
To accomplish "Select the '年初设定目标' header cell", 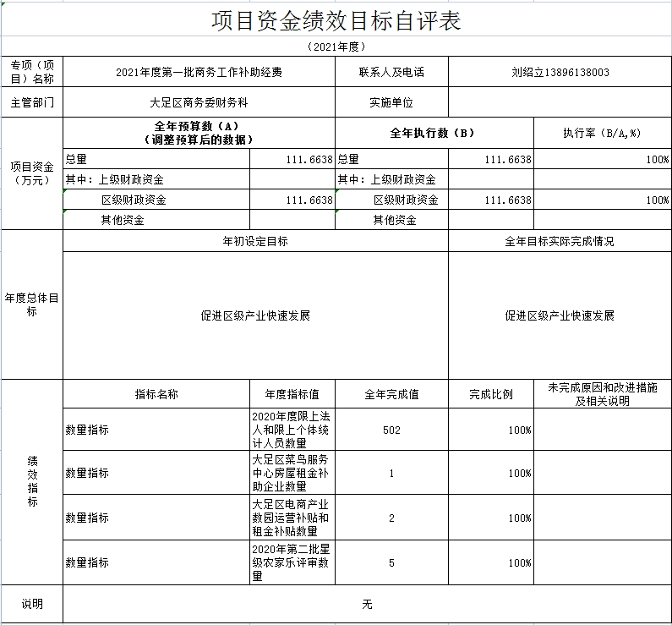I will point(255,241).
